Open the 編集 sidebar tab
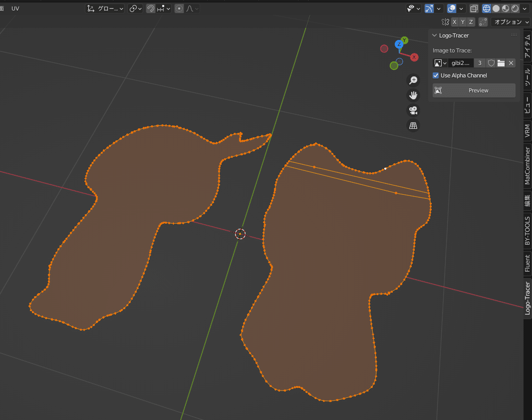Screen dimensions: 532x420 (x=527, y=201)
